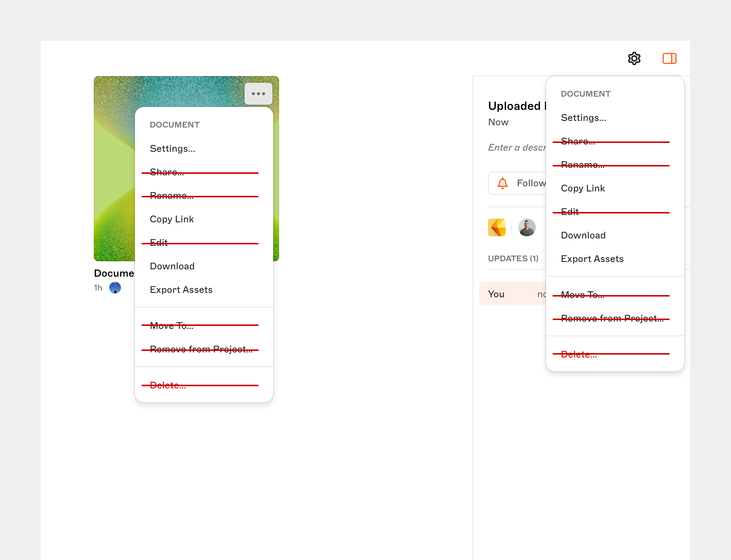
Task: Choose Export Assets in right menu
Action: (592, 259)
